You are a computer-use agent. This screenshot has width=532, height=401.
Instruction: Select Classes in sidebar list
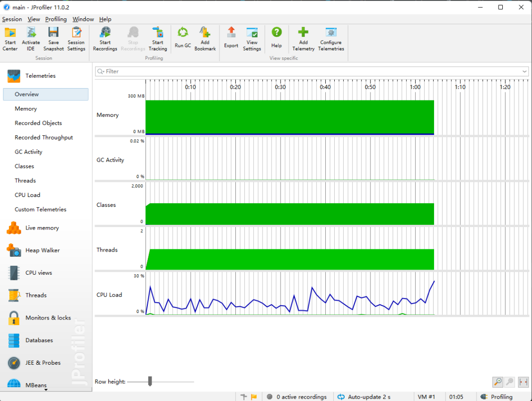[x=24, y=166]
